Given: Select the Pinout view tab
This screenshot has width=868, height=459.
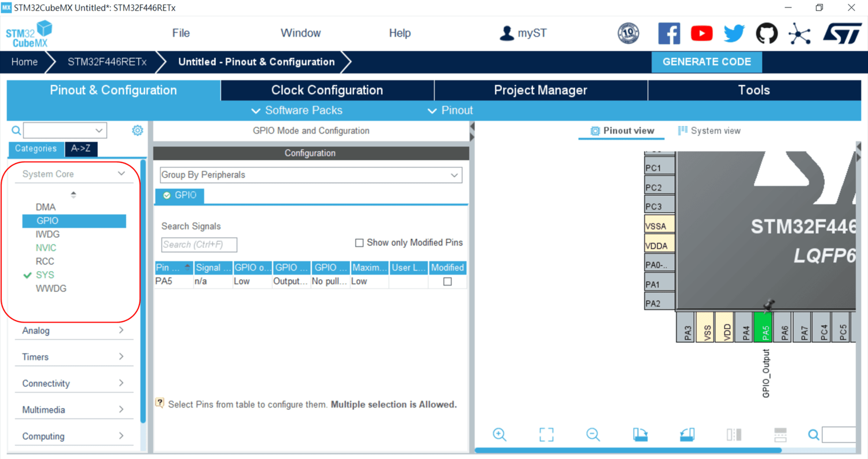Looking at the screenshot, I should (622, 131).
